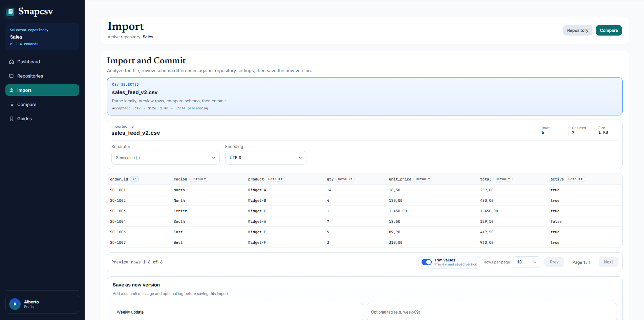Click the Dashboard home icon
The image size is (644, 320).
pyautogui.click(x=12, y=62)
